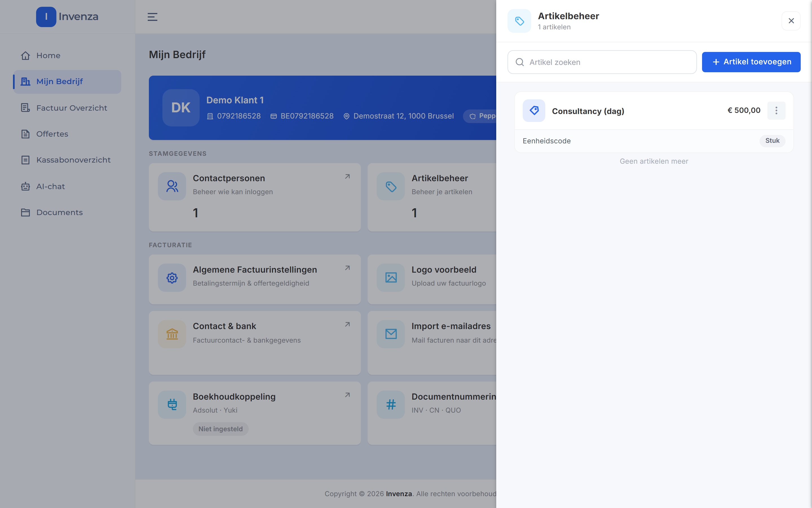Click the Demostraat 12, 1000 Brussel address

(x=403, y=116)
